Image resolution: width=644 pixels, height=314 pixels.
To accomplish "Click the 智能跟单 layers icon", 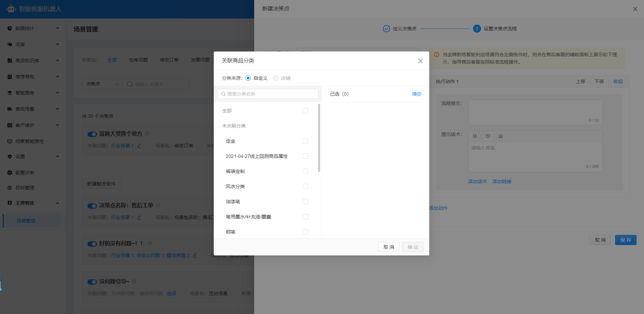I will (x=10, y=93).
